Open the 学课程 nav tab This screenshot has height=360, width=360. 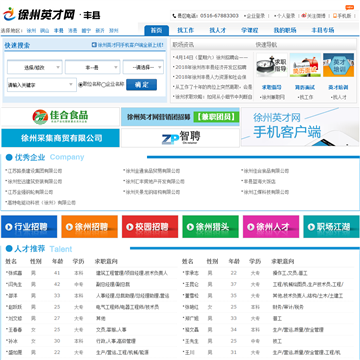(250, 30)
